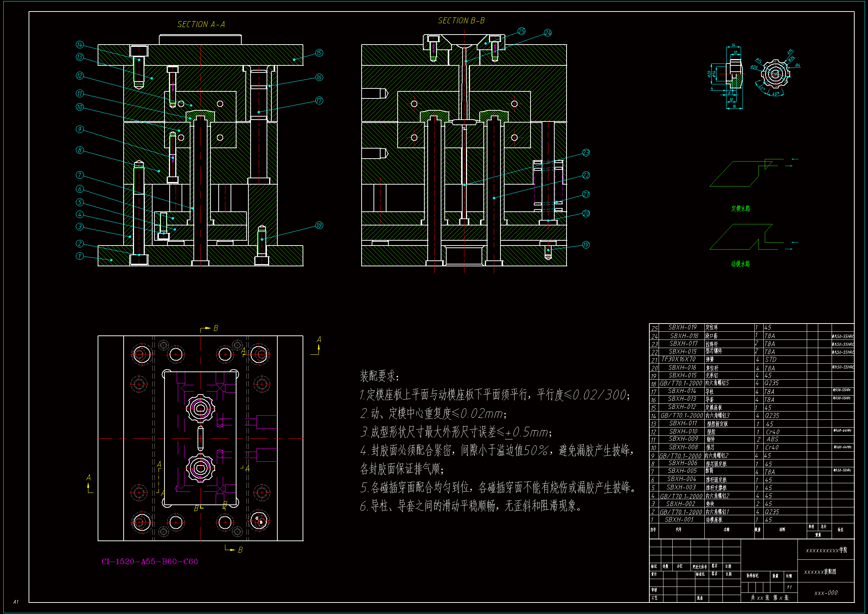Click SBXH-001 part code cell
Image resolution: width=868 pixels, height=614 pixels.
pos(679,519)
